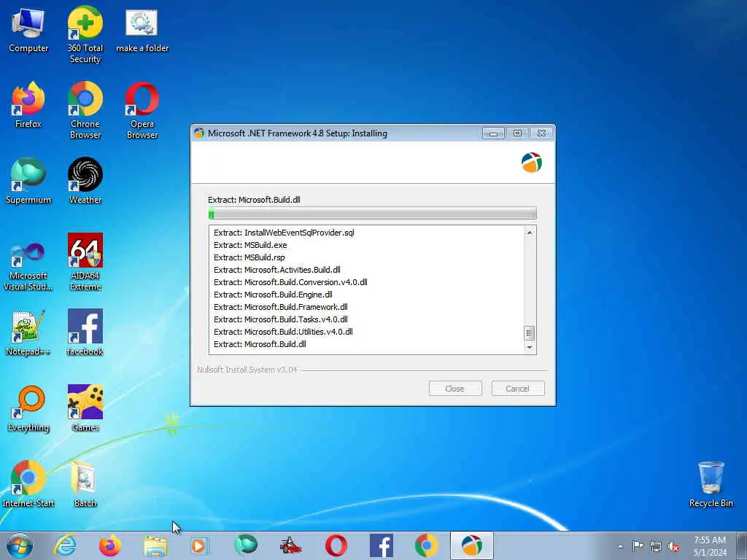Launch 360 Total Security shortcut
This screenshot has width=747, height=560.
click(85, 34)
